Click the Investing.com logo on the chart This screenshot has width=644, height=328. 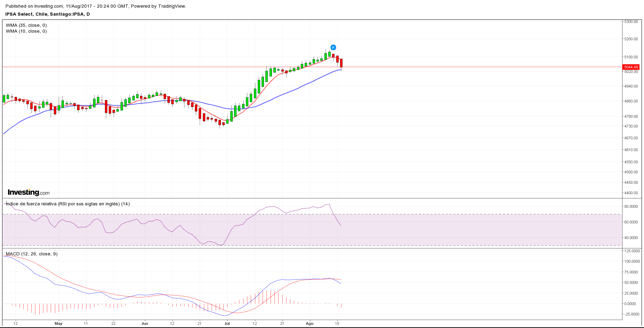tap(28, 192)
